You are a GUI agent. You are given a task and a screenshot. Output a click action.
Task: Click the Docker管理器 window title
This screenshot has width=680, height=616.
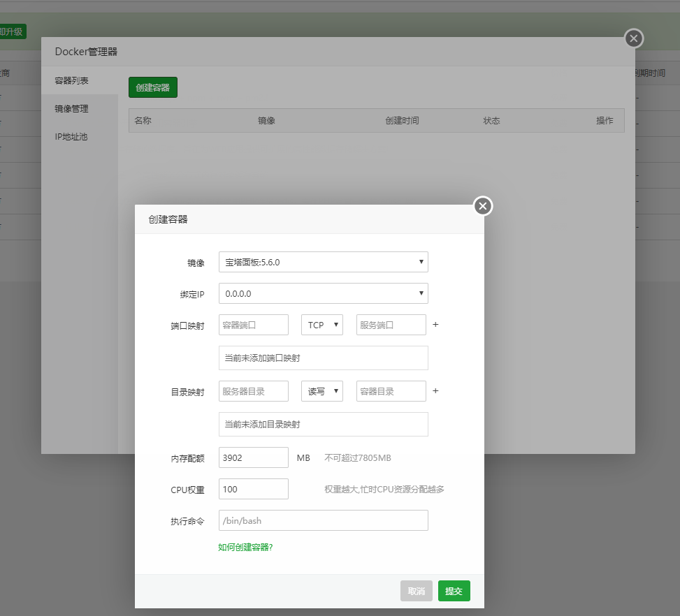click(x=86, y=52)
